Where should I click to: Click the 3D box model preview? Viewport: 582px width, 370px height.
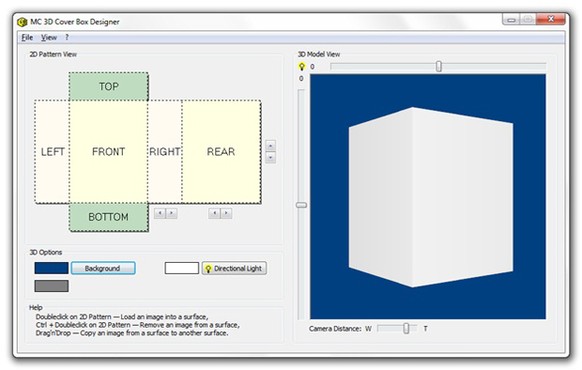tap(431, 197)
